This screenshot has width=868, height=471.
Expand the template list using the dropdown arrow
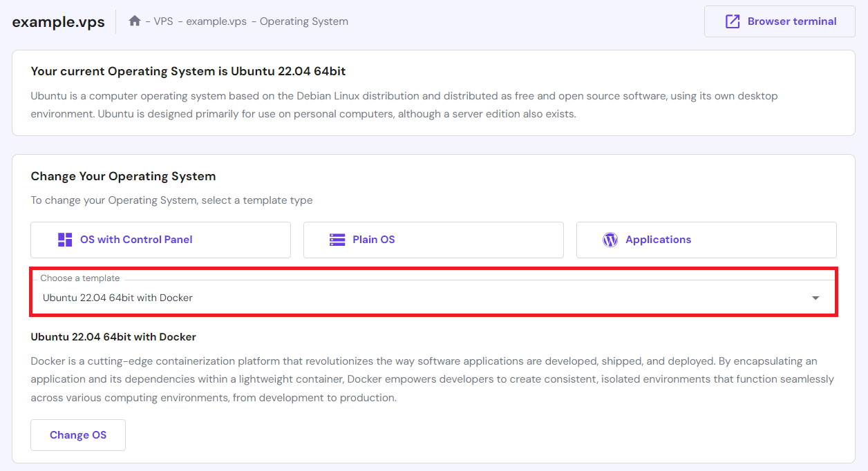[x=815, y=298]
